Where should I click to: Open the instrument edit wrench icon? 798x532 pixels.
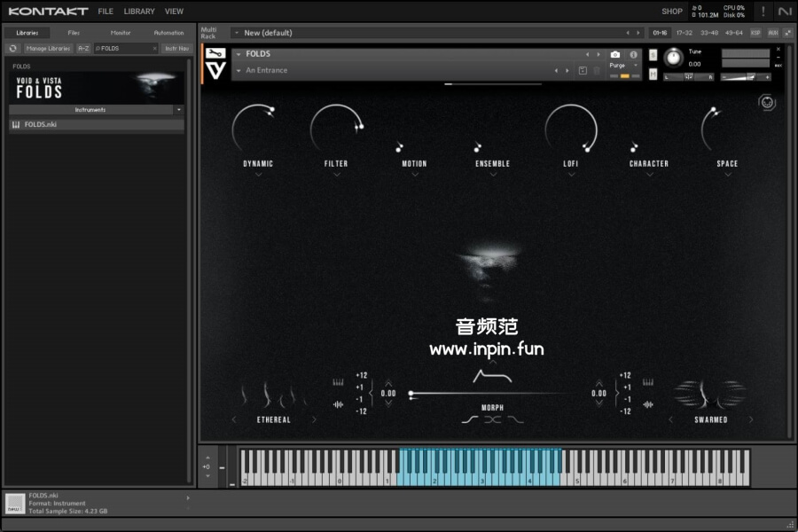point(215,53)
